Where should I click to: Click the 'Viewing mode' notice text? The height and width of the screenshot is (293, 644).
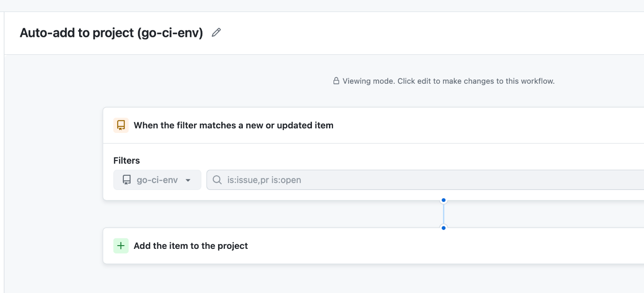click(x=448, y=81)
